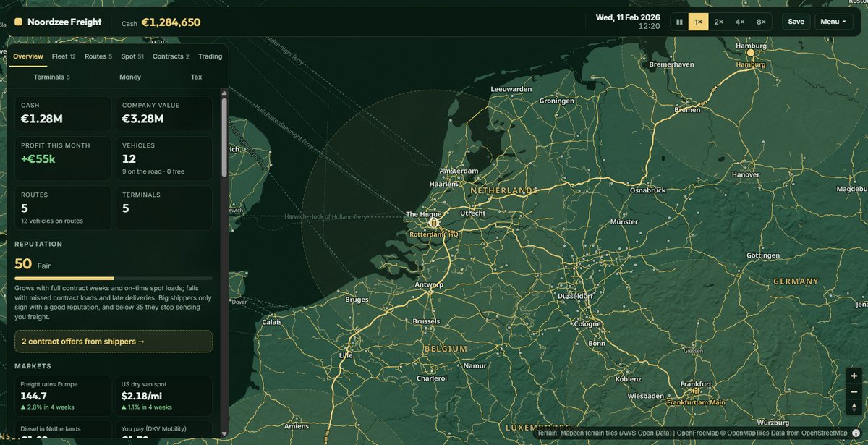The height and width of the screenshot is (445, 868).
Task: Open the Routes tab
Action: click(98, 56)
